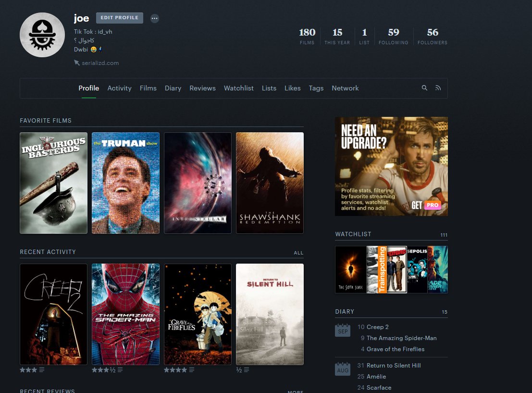
Task: Open the Superbad watchlist poster
Action: tap(396, 269)
